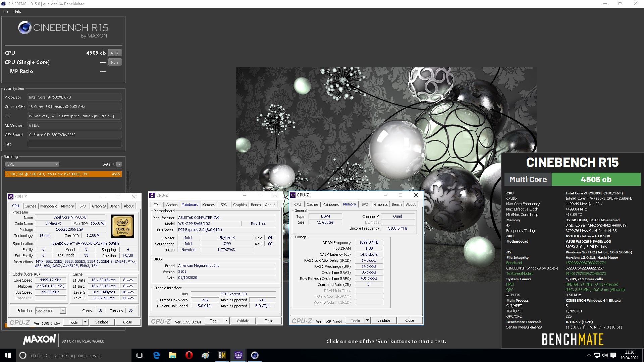Click Validate in right CPU-Z window
The image size is (644, 362).
point(384,320)
